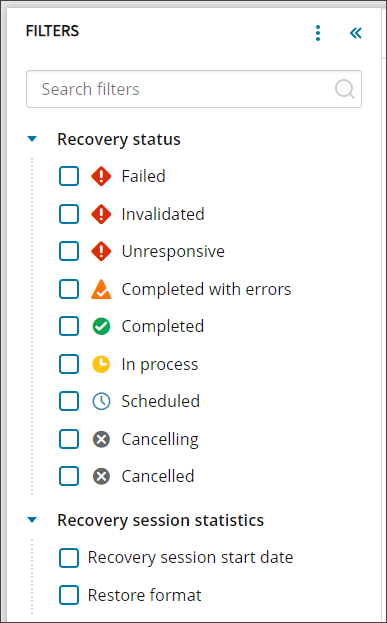Click the red Failed status icon
This screenshot has width=387, height=623.
(x=101, y=176)
